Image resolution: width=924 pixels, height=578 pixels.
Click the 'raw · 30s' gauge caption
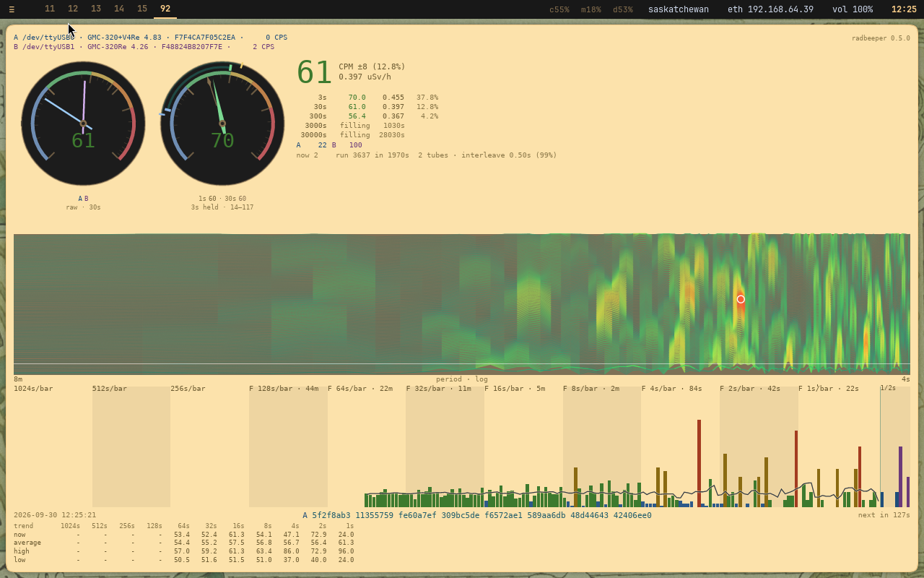[x=83, y=207]
